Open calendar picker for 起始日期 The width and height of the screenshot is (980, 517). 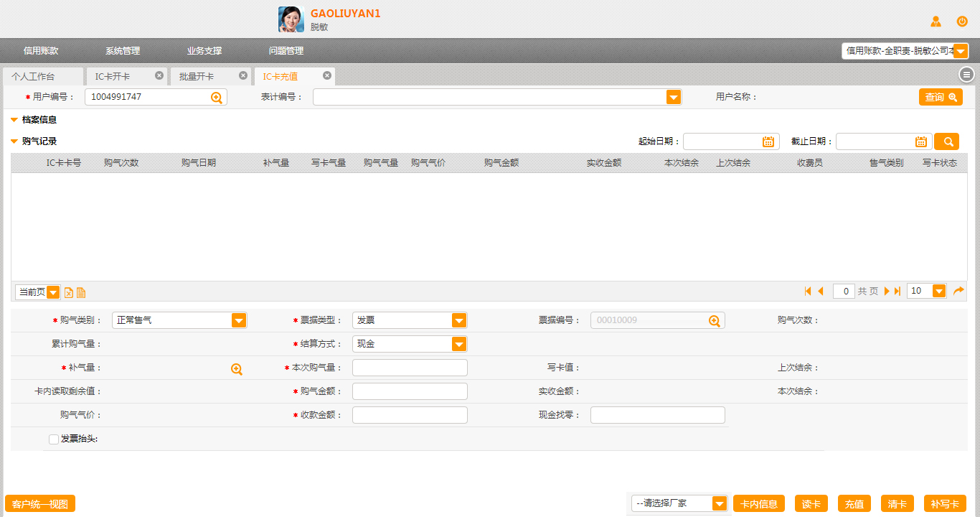pyautogui.click(x=768, y=141)
